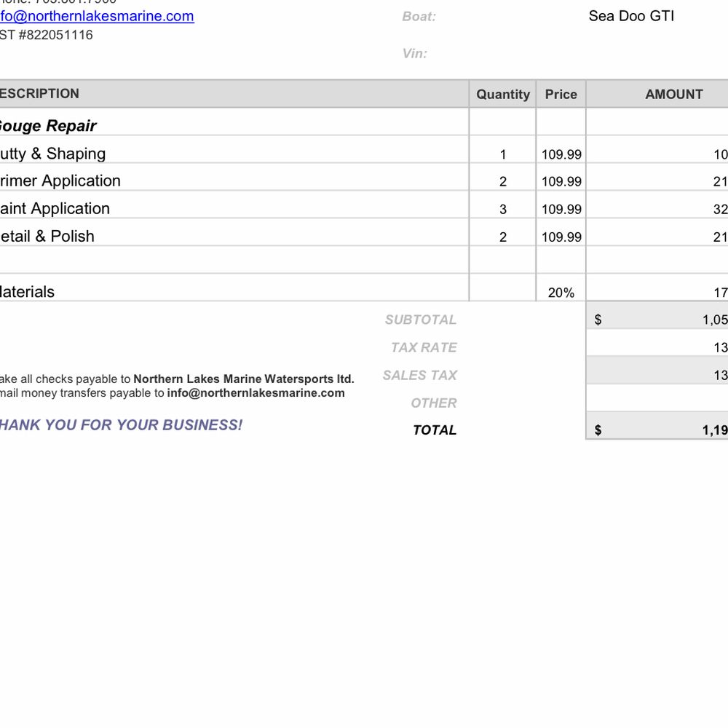Click the OTHER label
728x728 pixels.
[434, 403]
